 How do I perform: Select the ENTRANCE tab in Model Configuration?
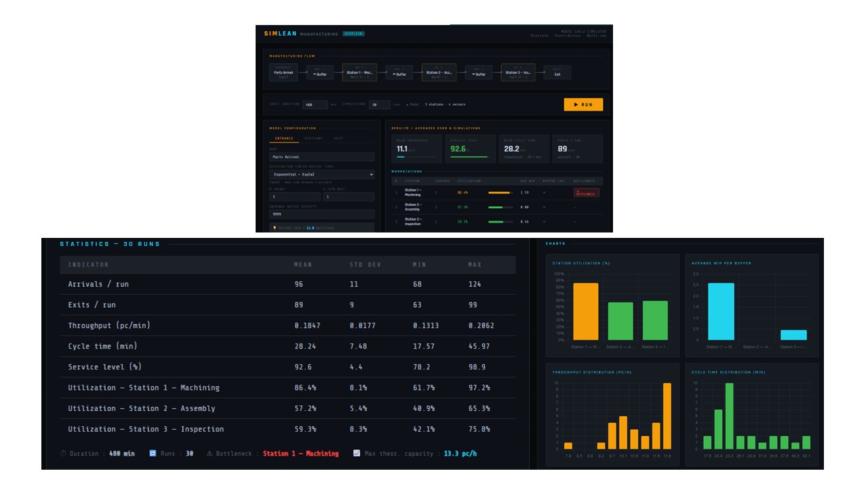[285, 138]
